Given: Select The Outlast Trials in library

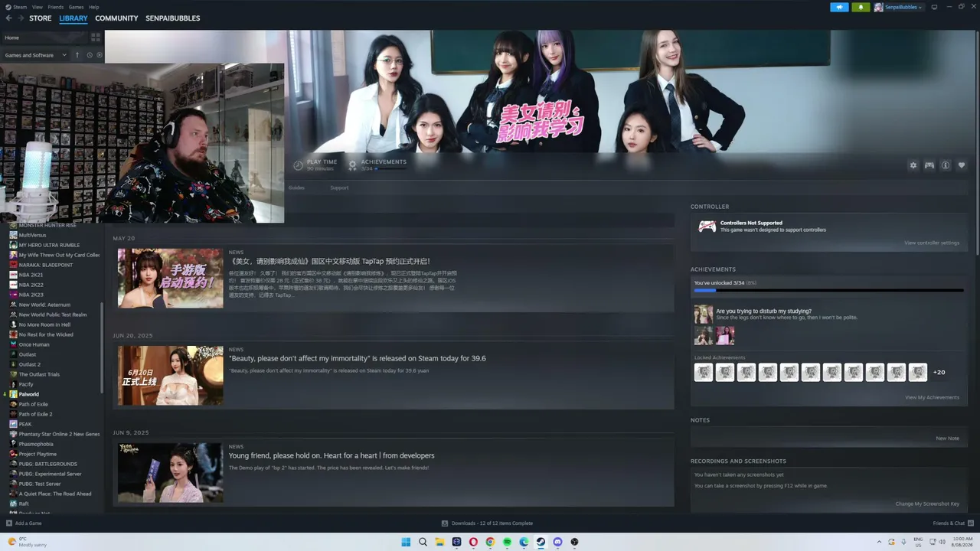Looking at the screenshot, I should (x=38, y=374).
